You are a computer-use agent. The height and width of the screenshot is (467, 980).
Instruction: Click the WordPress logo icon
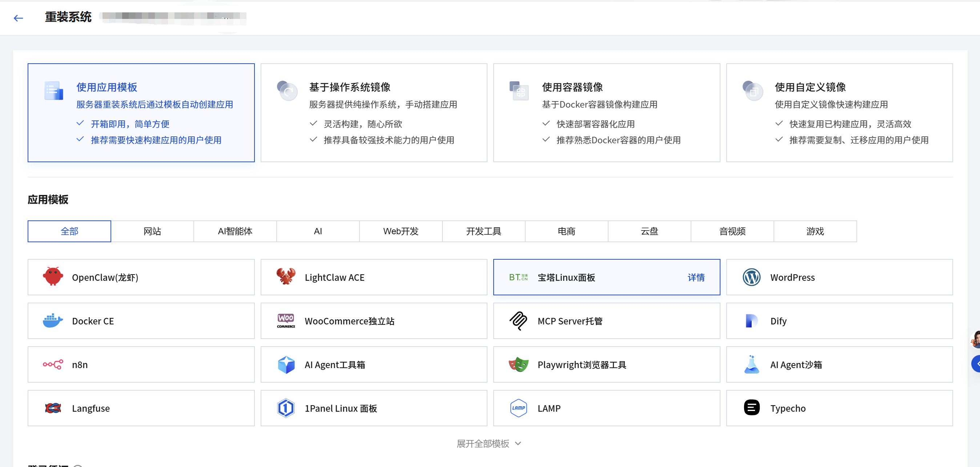751,277
